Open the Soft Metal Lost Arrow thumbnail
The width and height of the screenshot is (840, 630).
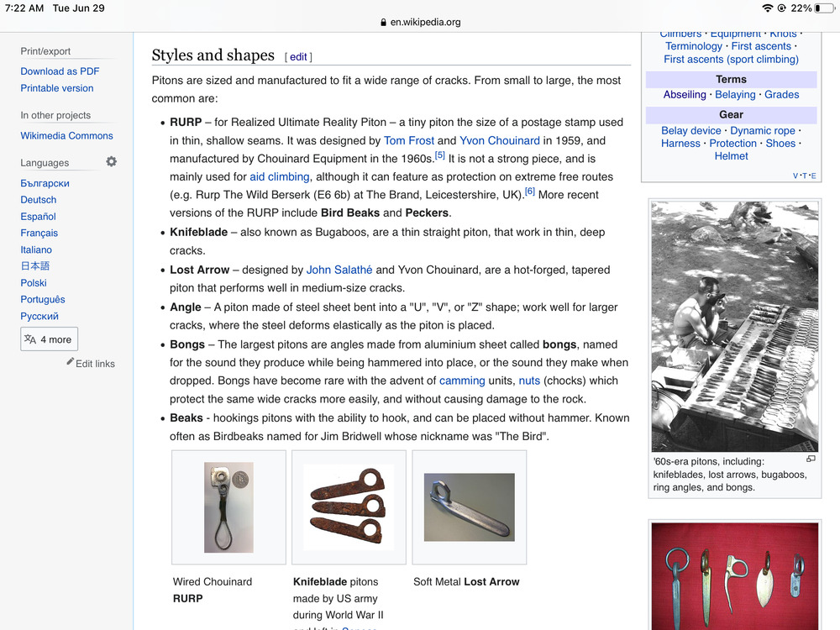(x=469, y=507)
